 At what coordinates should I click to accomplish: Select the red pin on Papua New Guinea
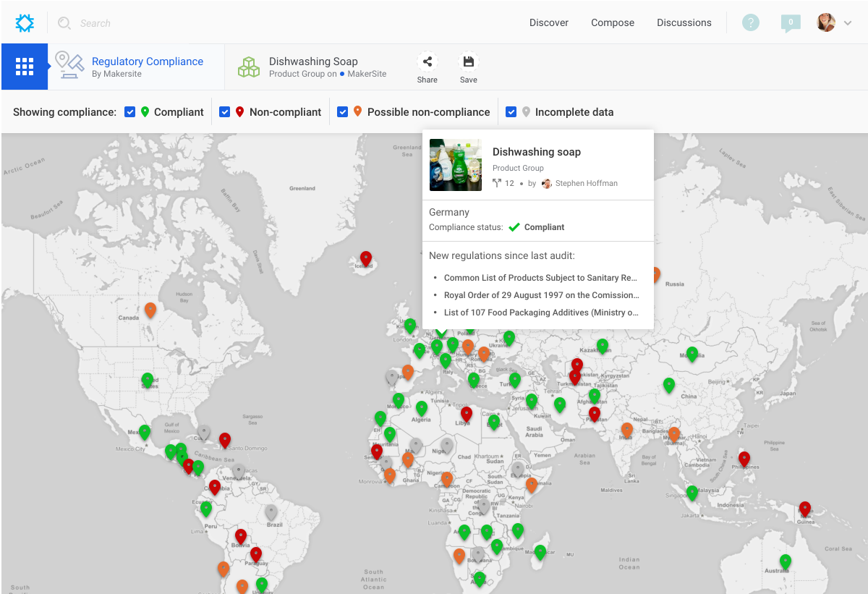tap(805, 509)
